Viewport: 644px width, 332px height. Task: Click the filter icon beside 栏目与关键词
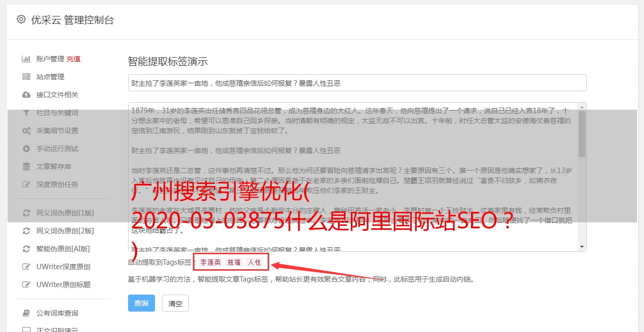click(x=26, y=113)
